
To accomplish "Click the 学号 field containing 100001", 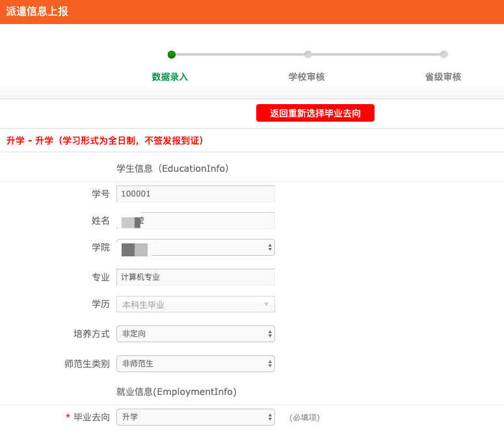I will [x=195, y=194].
